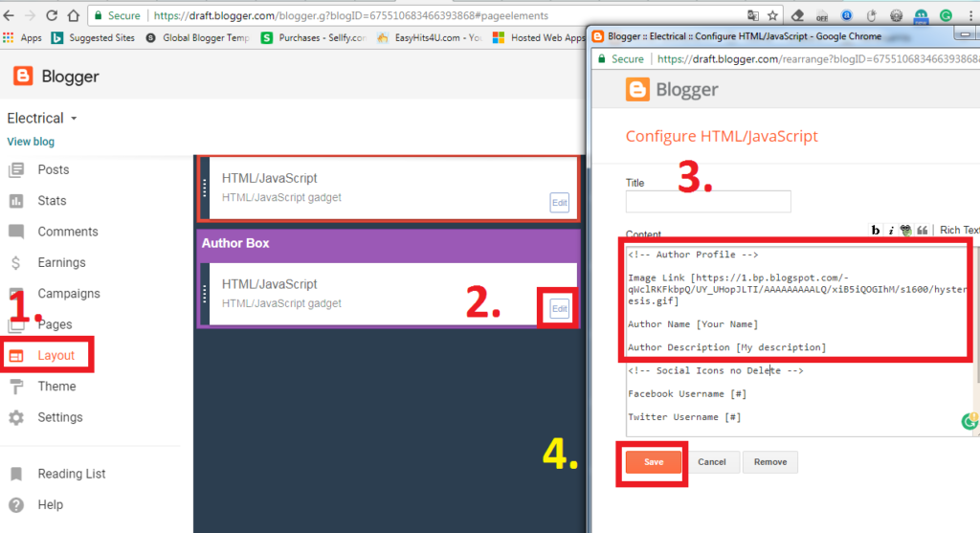Click the orange Blogger logo in main window
Image resolution: width=980 pixels, height=533 pixels.
[x=23, y=77]
